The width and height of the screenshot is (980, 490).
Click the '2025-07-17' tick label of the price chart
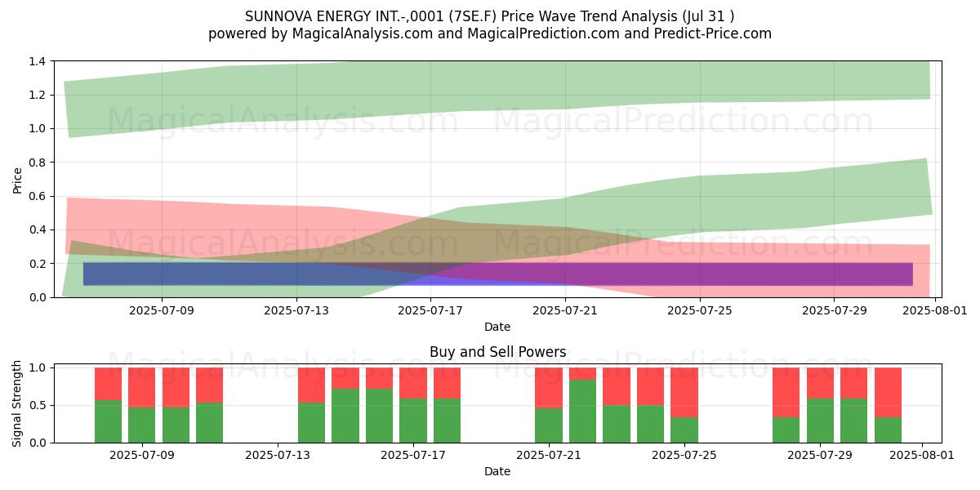pos(430,310)
